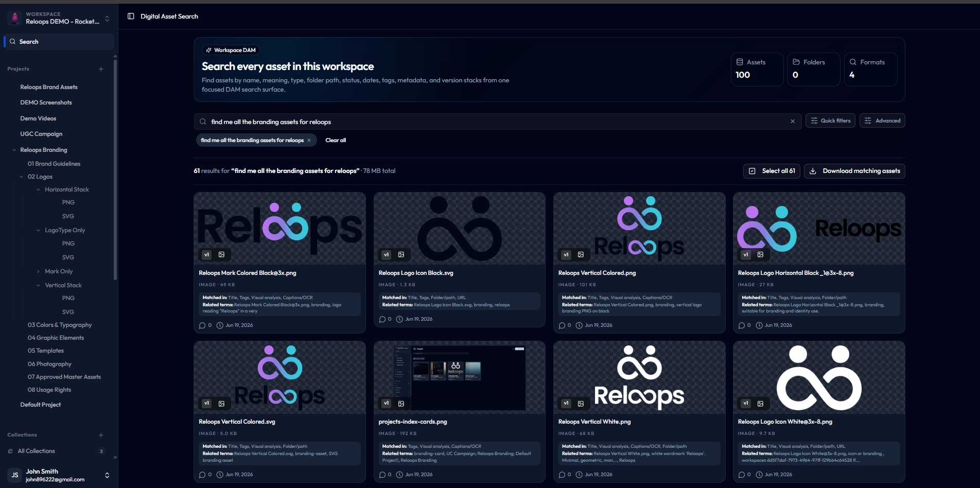Click v1 badge on Reloops Vertical Colored.png
Image resolution: width=980 pixels, height=488 pixels.
click(x=566, y=255)
